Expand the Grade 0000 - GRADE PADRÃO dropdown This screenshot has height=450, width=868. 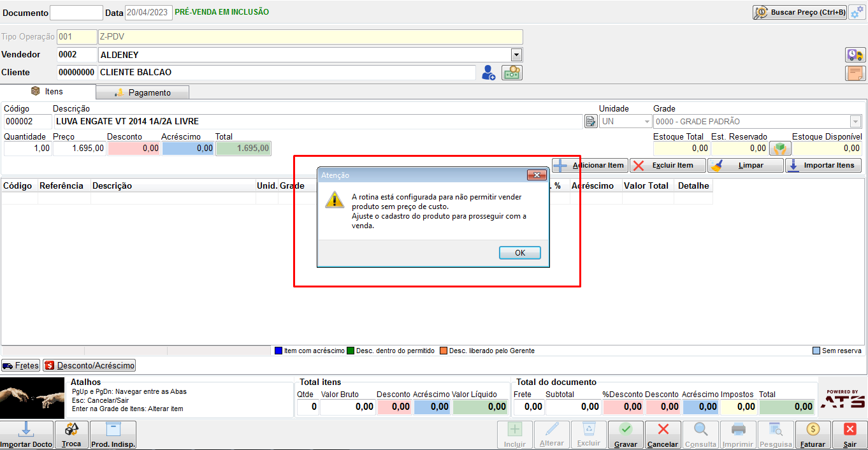coord(855,121)
